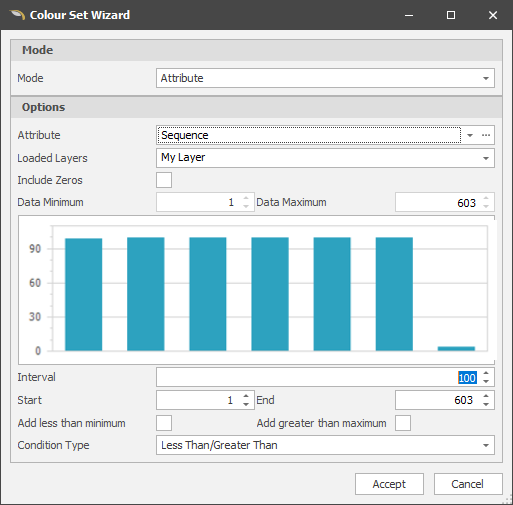
Task: Open the Mode dropdown showing Attribute
Action: pyautogui.click(x=325, y=78)
